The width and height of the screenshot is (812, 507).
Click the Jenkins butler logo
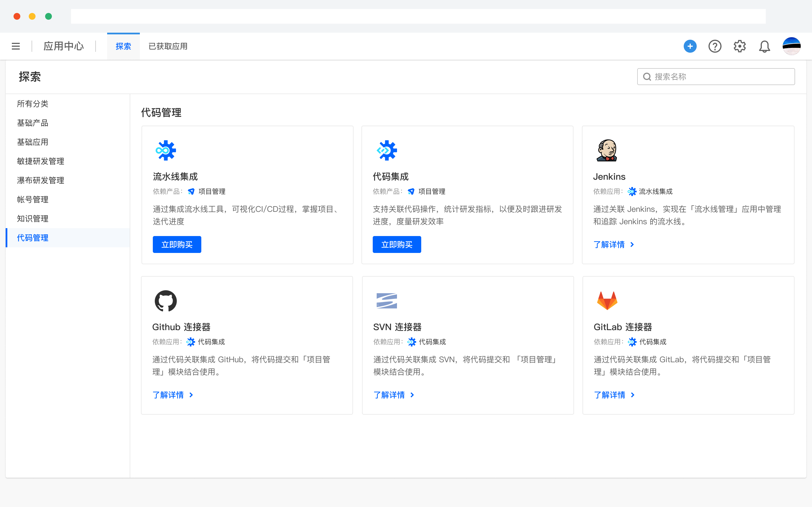tap(607, 151)
